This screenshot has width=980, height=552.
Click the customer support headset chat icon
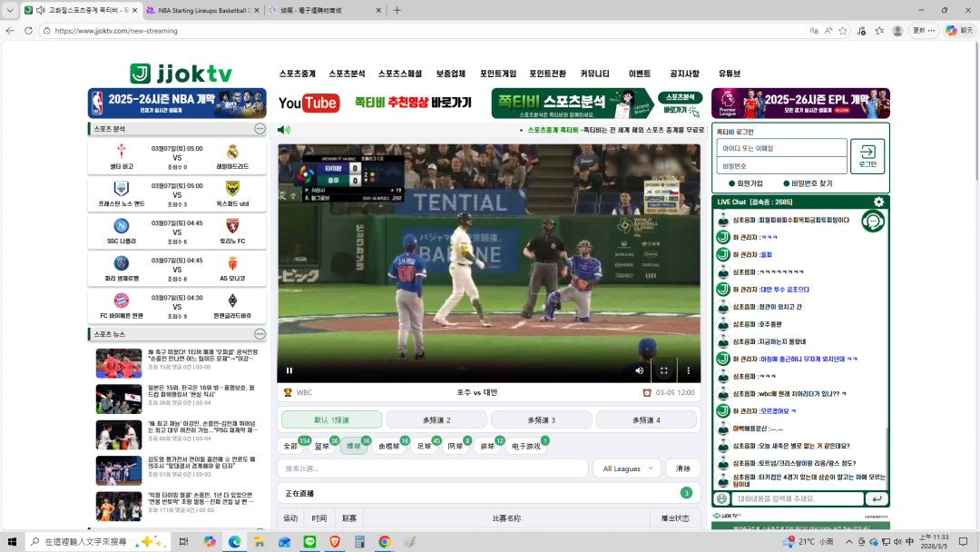point(873,221)
